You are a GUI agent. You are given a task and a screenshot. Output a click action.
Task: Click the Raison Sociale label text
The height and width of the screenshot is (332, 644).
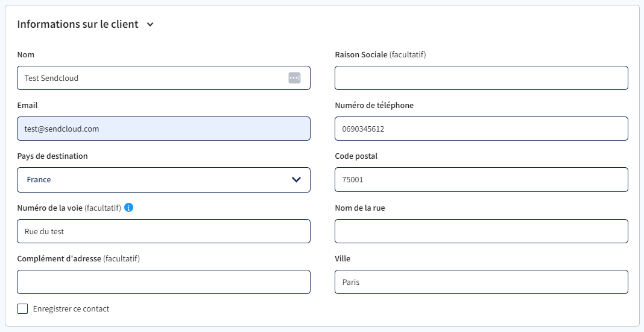tap(361, 55)
